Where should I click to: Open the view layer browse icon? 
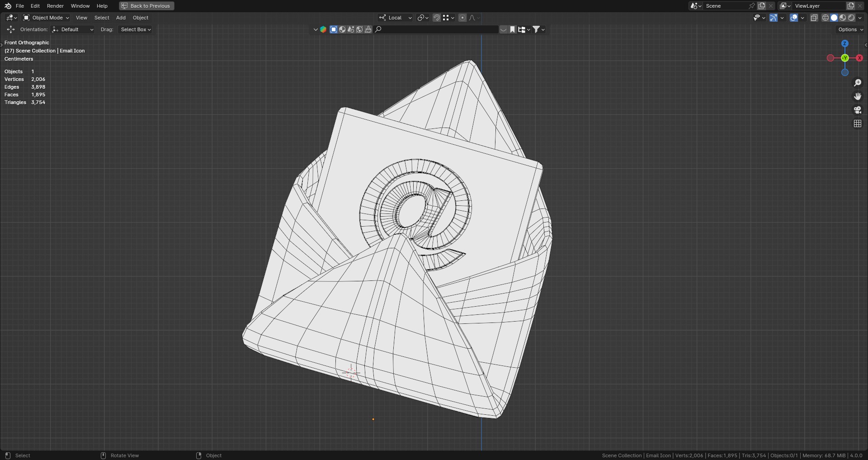(x=785, y=6)
